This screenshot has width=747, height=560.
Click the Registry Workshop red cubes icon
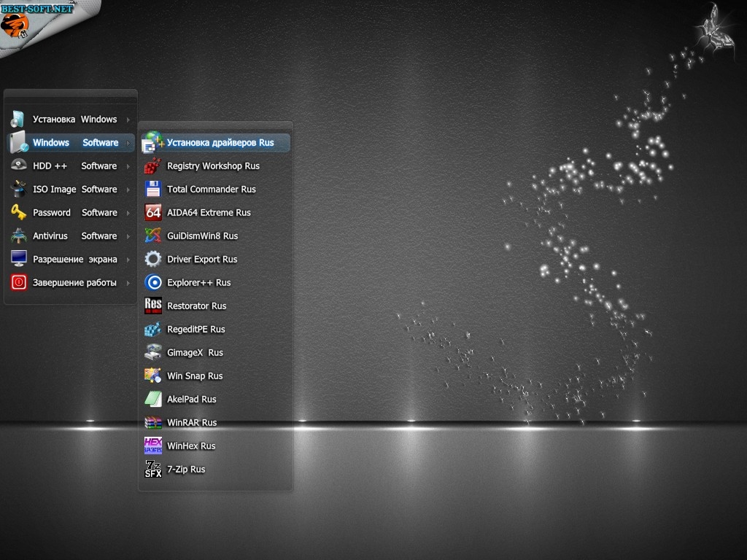tap(153, 166)
